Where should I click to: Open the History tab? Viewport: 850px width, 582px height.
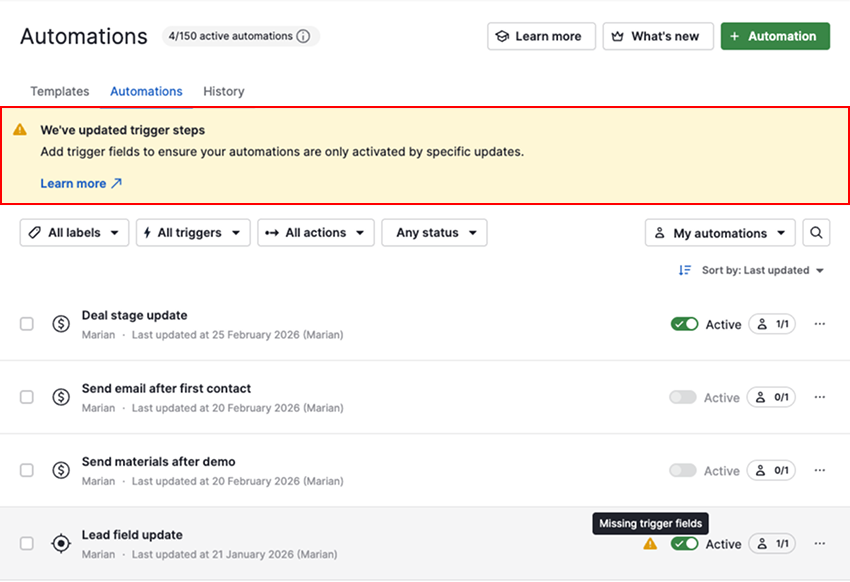click(x=224, y=91)
